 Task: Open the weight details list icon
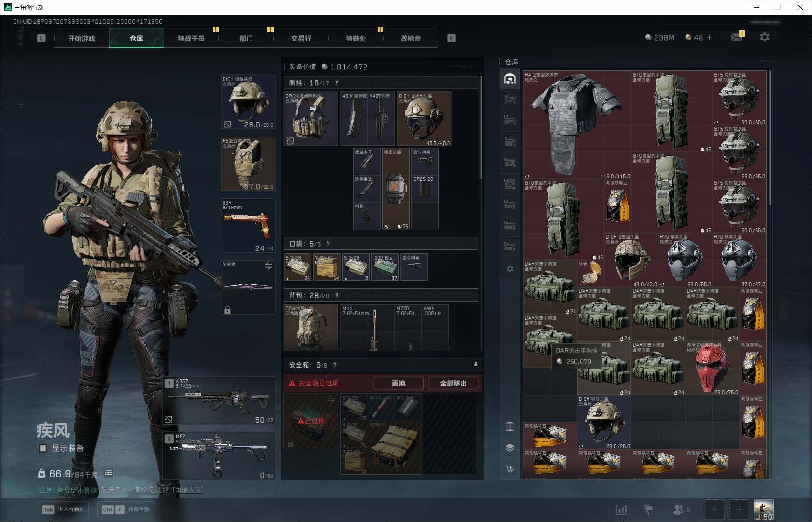pyautogui.click(x=108, y=473)
